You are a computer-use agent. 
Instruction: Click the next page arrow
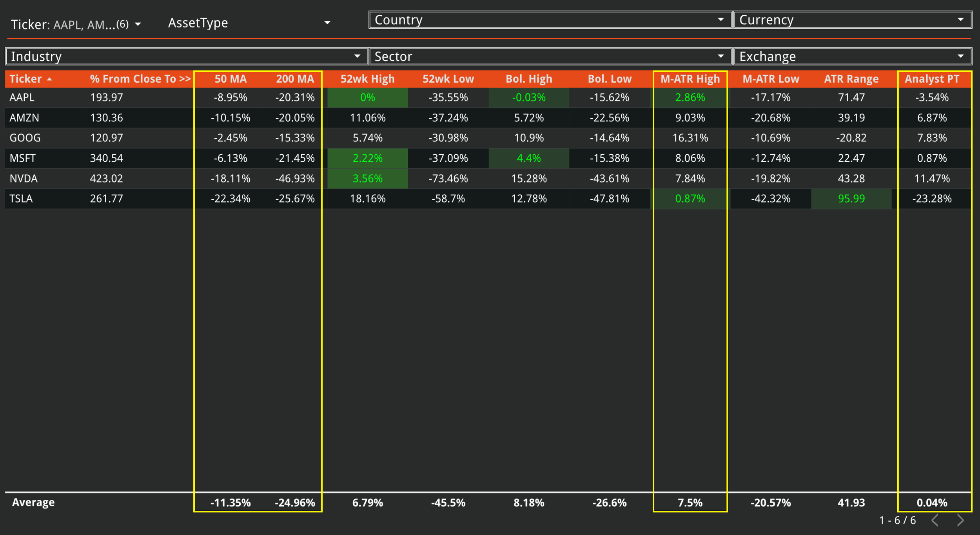960,520
